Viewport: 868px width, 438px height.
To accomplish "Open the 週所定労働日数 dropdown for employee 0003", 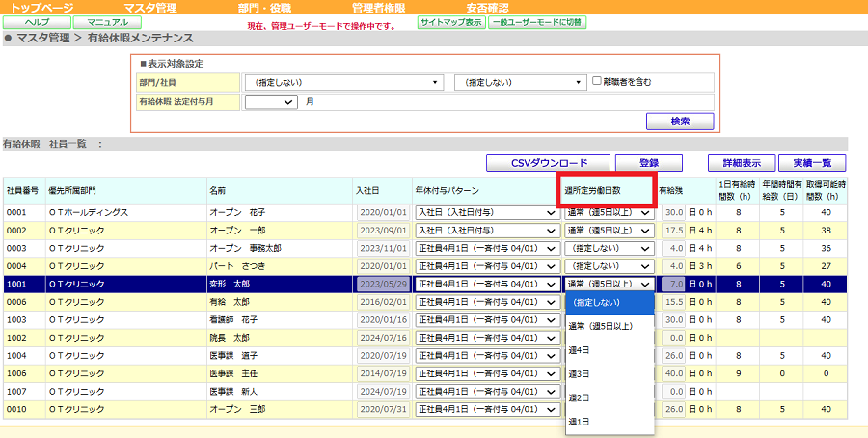I will point(610,248).
